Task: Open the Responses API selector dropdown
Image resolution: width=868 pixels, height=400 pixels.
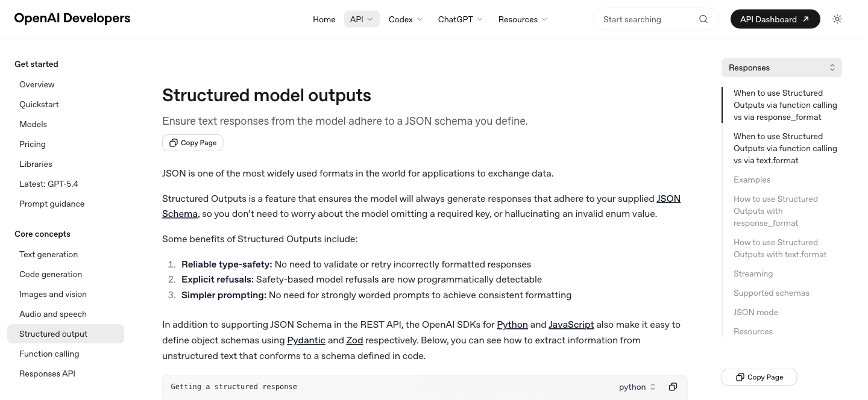Action: tap(782, 67)
